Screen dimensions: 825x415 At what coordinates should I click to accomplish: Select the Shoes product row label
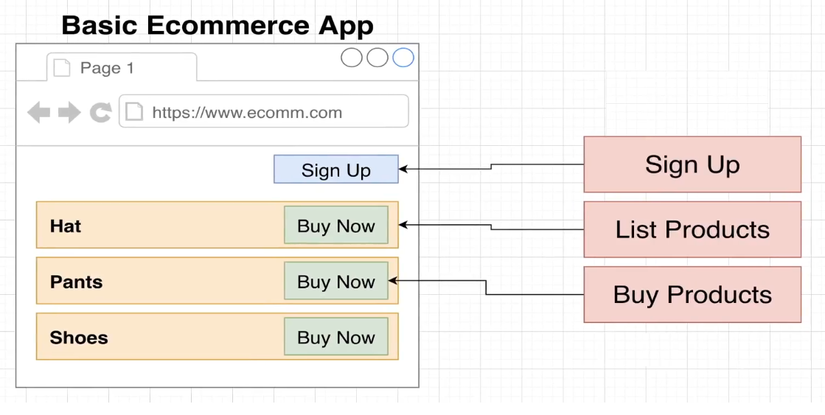[79, 338]
